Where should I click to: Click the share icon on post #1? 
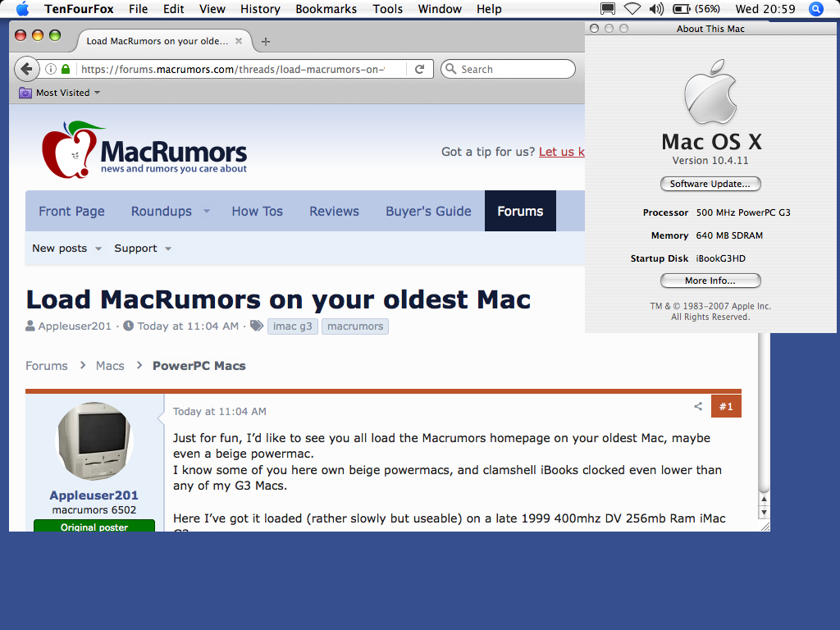698,406
